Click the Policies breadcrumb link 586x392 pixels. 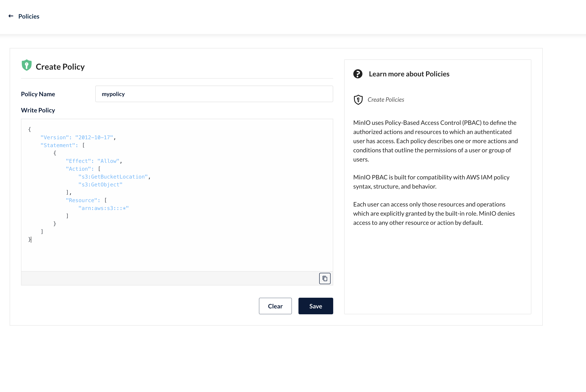click(29, 17)
